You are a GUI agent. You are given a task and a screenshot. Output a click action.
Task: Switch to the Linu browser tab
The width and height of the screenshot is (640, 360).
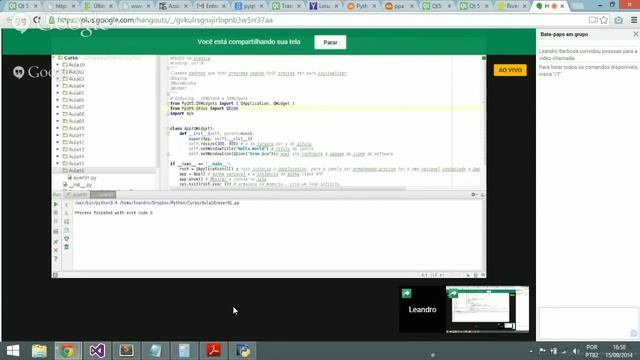[324, 6]
